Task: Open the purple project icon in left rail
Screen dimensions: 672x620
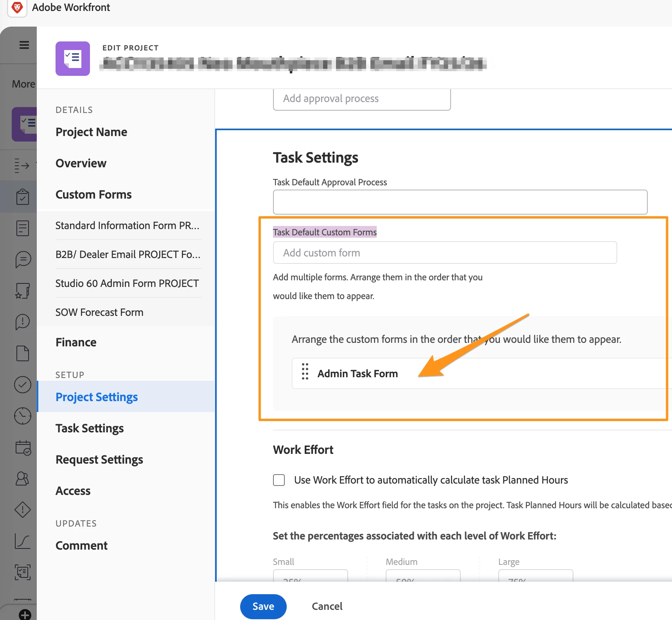Action: point(25,124)
